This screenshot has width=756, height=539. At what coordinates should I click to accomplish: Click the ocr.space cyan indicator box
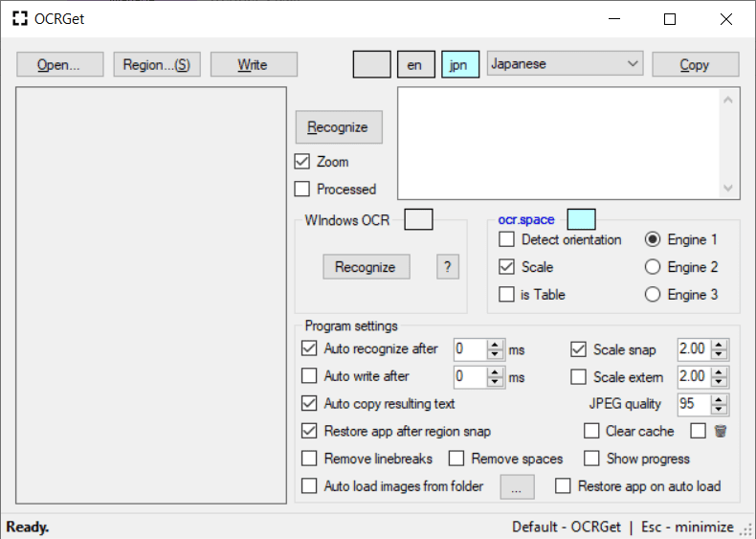(581, 220)
